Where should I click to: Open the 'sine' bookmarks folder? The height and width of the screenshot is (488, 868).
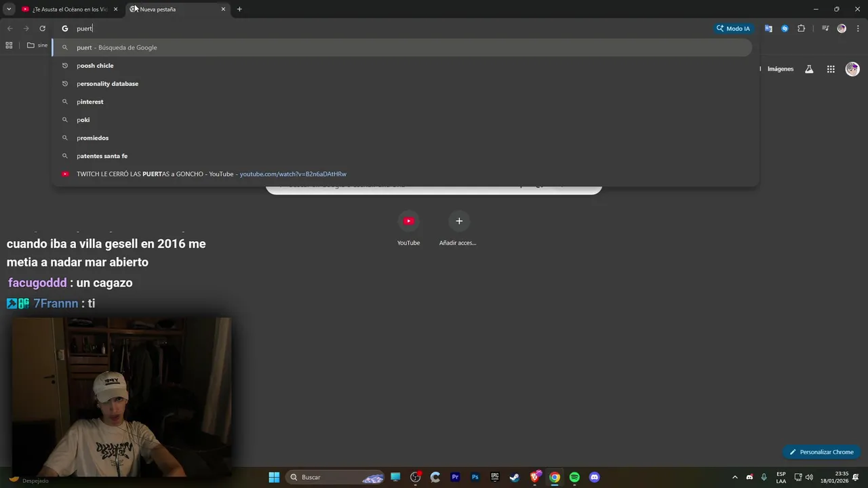(37, 45)
